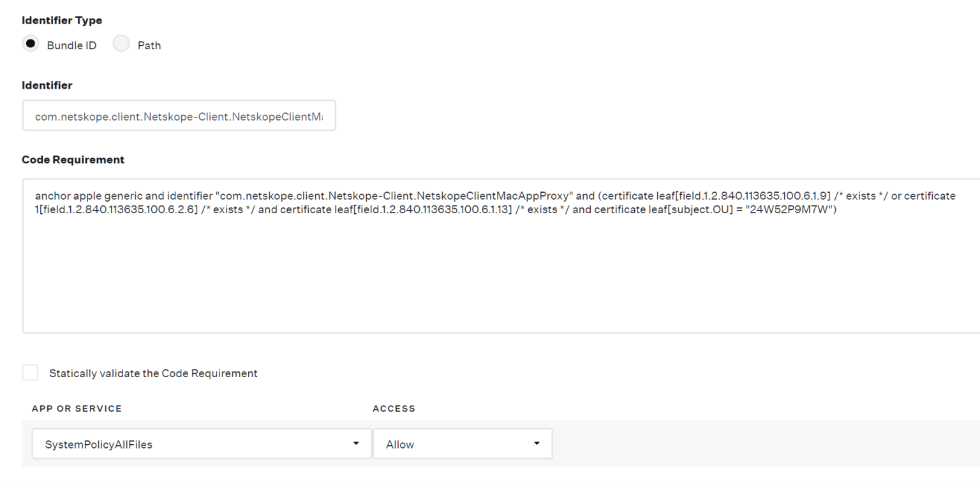Viewport: 980px width, 485px height.
Task: Select the truncated com.netskope.client identifier value
Action: (x=181, y=116)
